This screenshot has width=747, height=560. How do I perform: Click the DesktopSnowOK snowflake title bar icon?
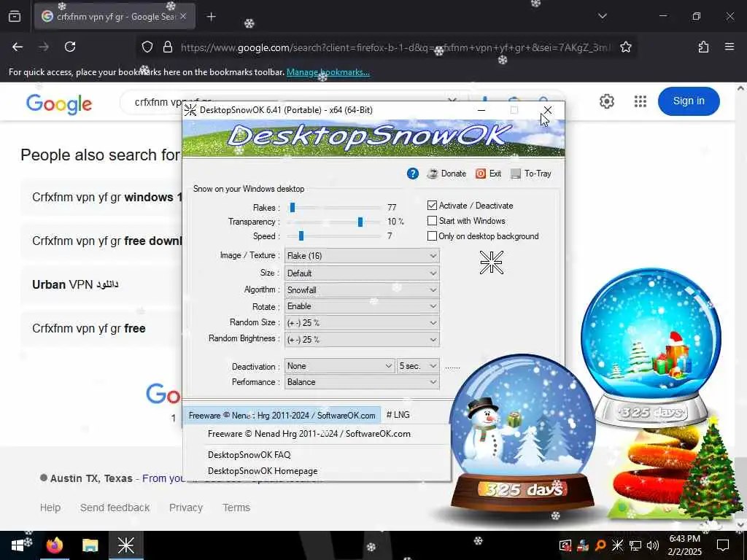[190, 110]
